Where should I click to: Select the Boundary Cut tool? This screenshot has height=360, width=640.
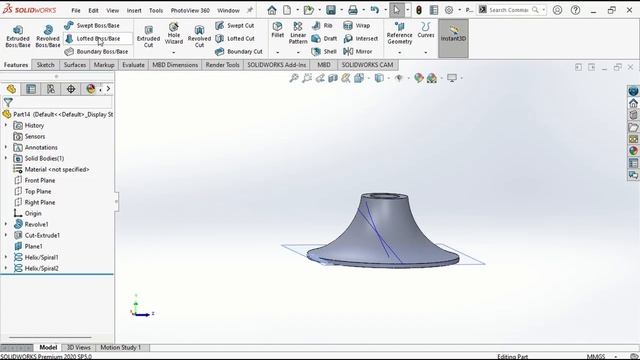[239, 51]
